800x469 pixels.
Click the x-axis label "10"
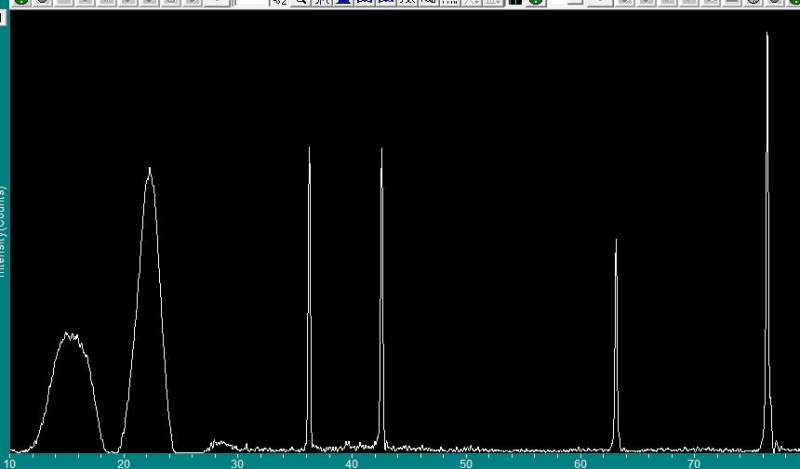pyautogui.click(x=9, y=464)
